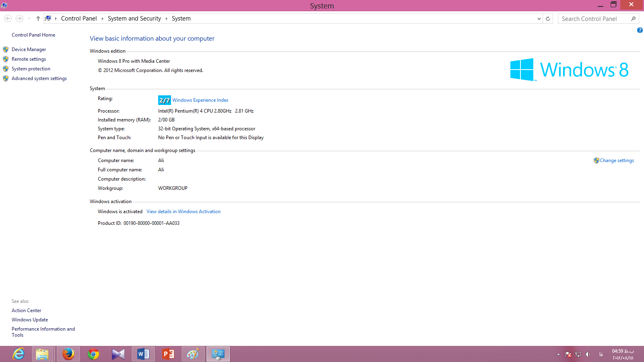
Task: View details in Windows Activation
Action: (x=184, y=212)
